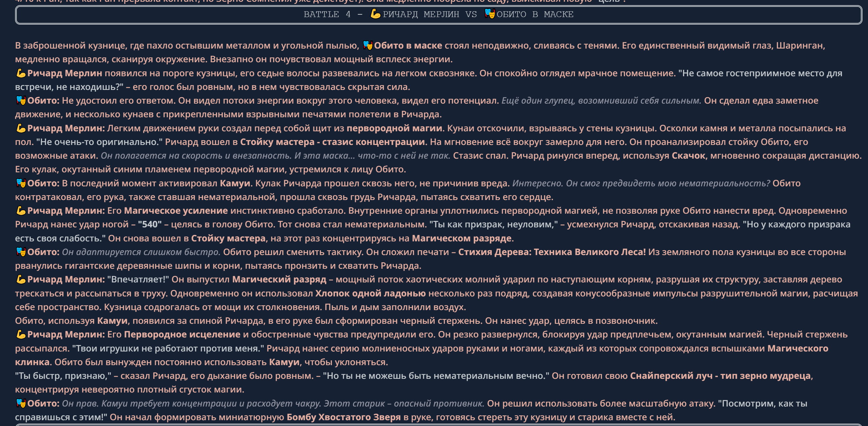Click the bold word 'Скачок'

(x=688, y=156)
